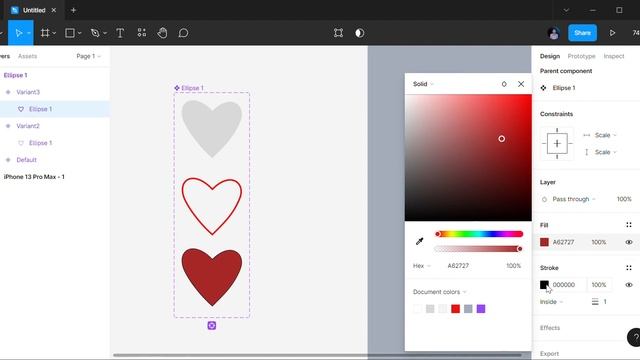This screenshot has width=640, height=360.
Task: Open the stroke Inside position dropdown
Action: coord(551,302)
